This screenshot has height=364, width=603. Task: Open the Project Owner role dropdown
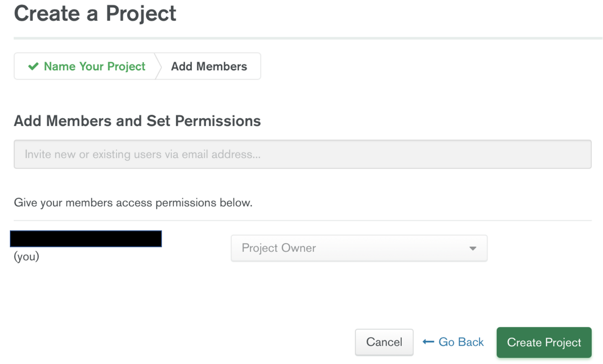[x=359, y=248]
